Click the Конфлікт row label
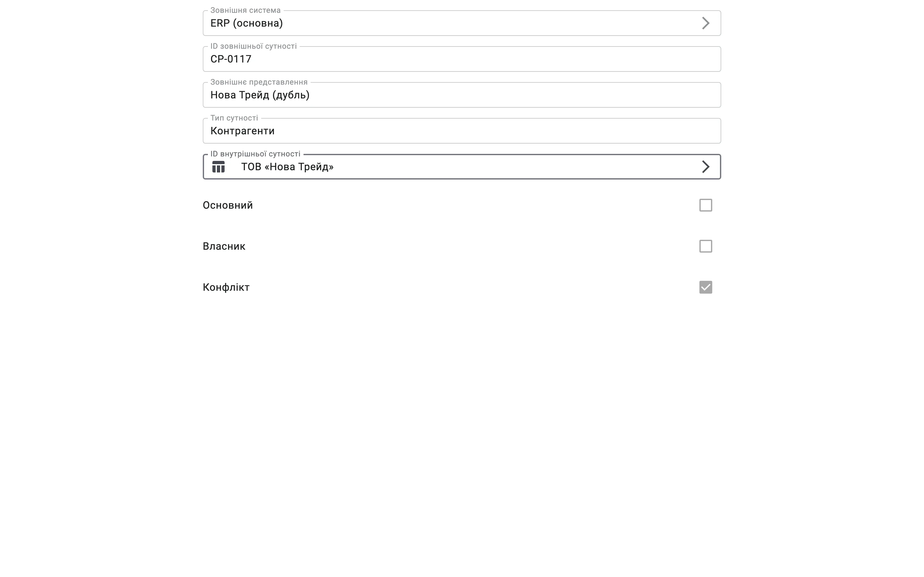924x577 pixels. 226,287
